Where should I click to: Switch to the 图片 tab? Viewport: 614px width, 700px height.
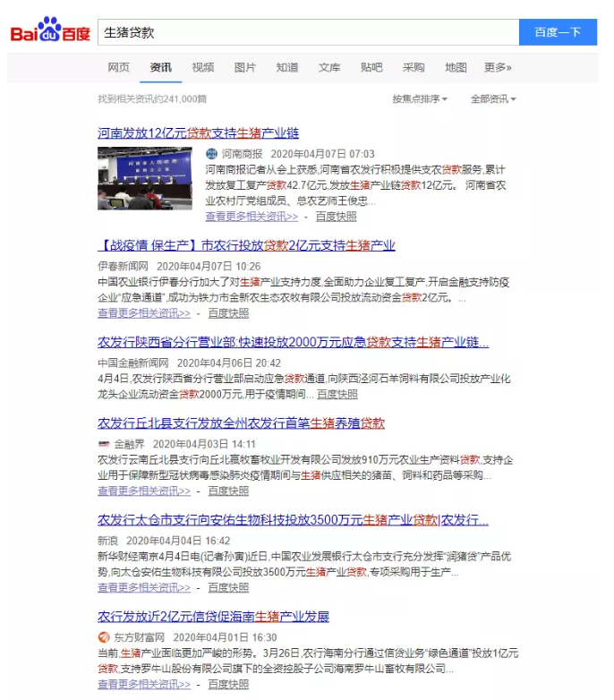pos(245,67)
